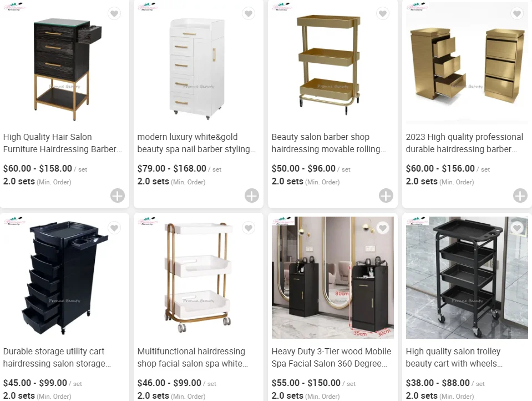Open the black trolley on marble floor image
The height and width of the screenshot is (401, 532).
[x=467, y=278]
